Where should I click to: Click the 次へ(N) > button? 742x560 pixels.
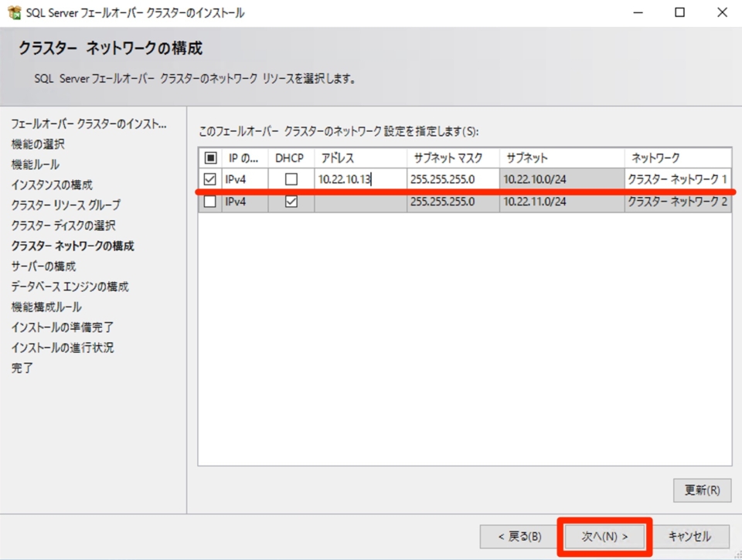(604, 536)
